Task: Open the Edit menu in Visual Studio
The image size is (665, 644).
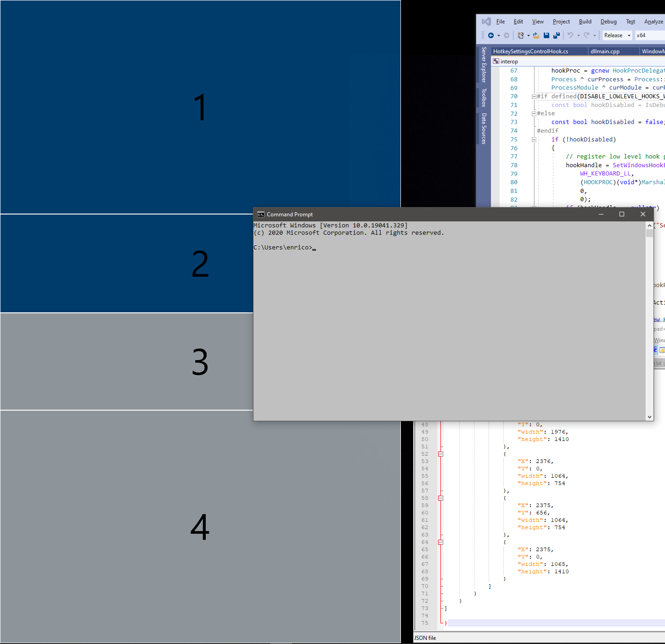Action: (x=518, y=22)
